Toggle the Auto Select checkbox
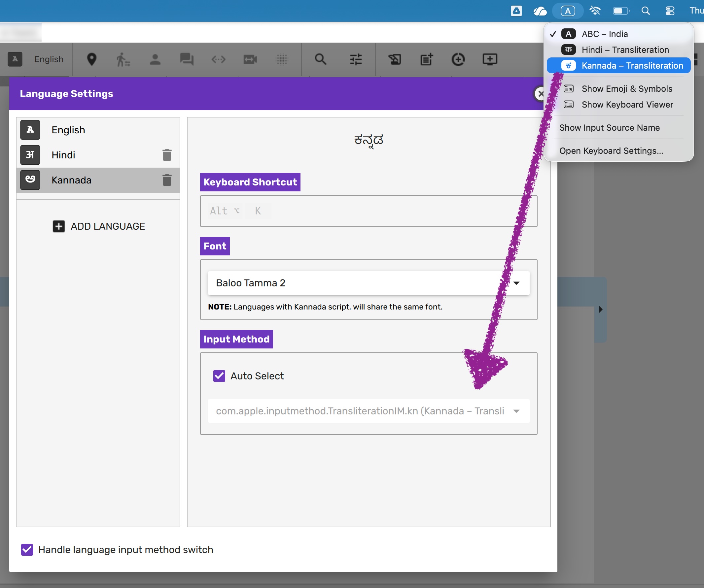Viewport: 704px width, 588px height. [x=219, y=376]
